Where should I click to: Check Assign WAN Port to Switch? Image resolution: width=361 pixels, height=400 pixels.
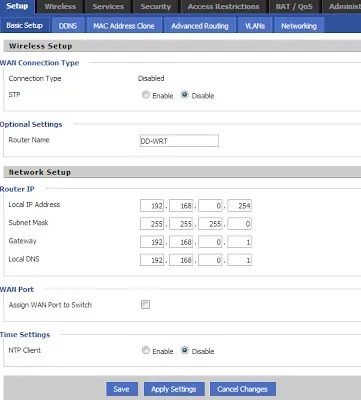click(145, 304)
